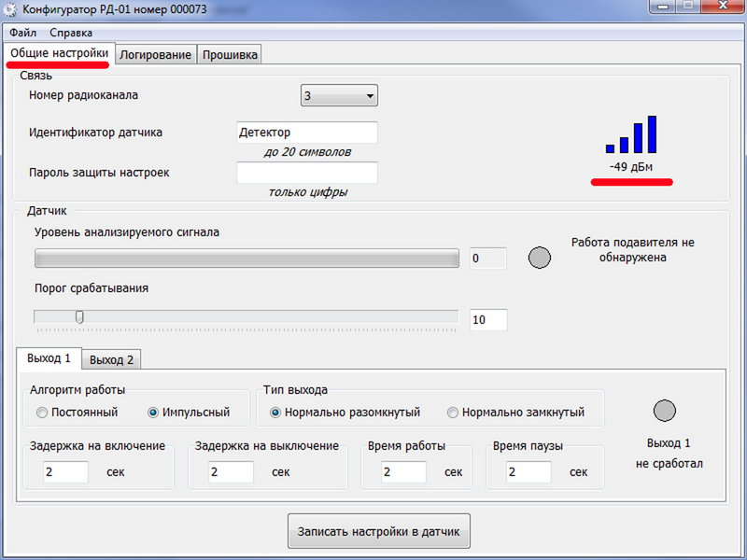747x560 pixels.
Task: Focus the Время работы seconds field
Action: click(403, 472)
